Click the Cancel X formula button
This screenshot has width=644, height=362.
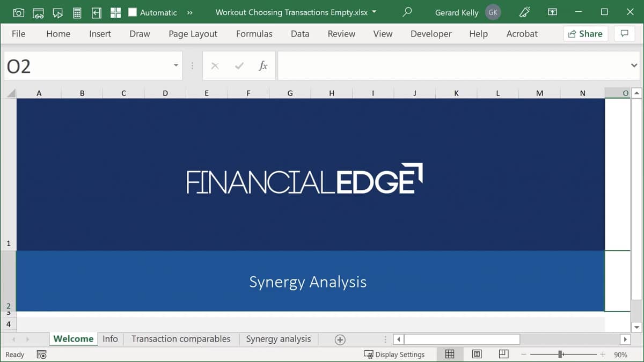(x=215, y=66)
